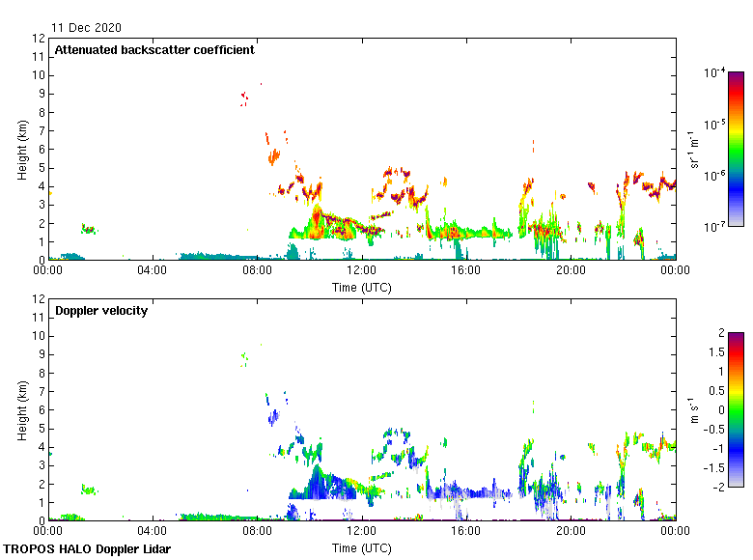Click the 12:00 tick on the top plot's time axis

point(362,271)
